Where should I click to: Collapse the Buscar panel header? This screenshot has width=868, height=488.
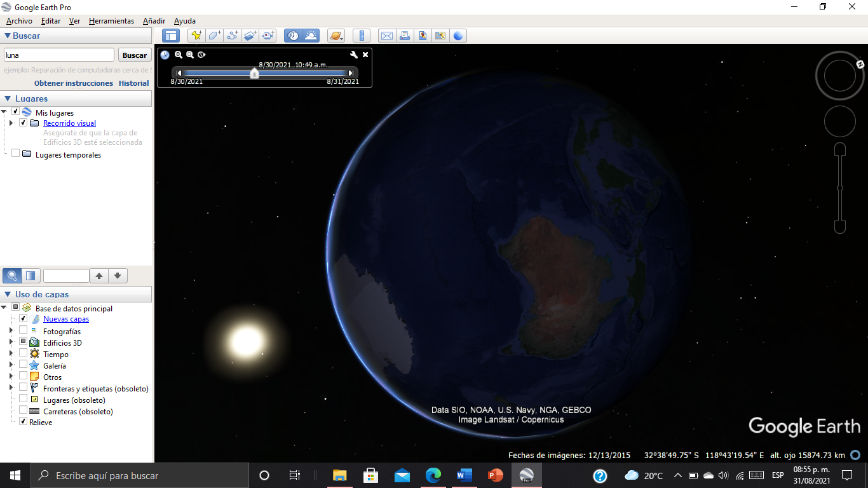(76, 36)
